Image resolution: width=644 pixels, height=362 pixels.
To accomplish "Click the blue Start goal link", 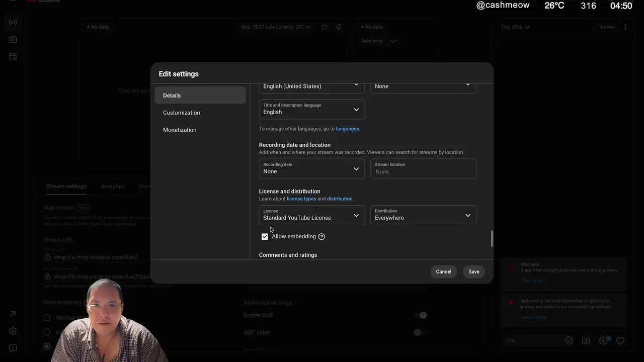I will [x=532, y=281].
